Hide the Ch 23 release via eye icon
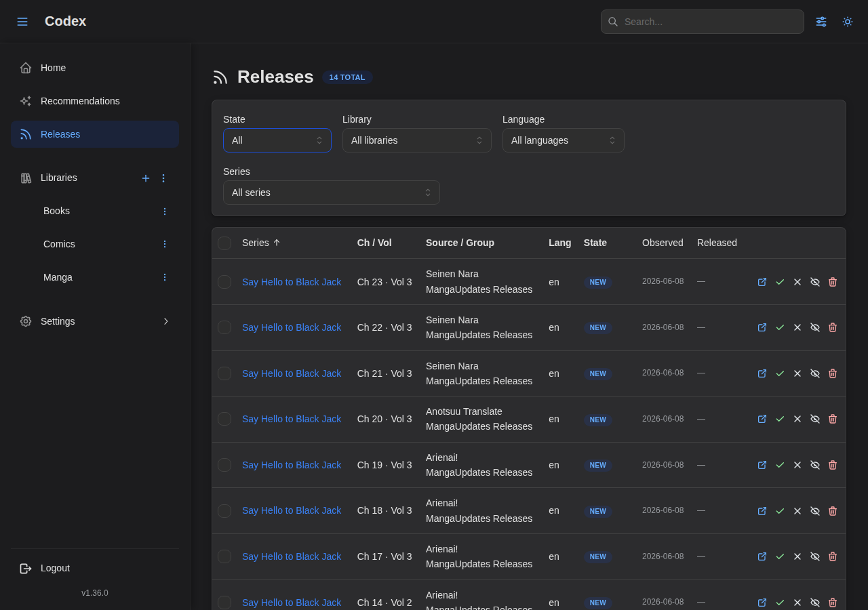This screenshot has height=610, width=868. [815, 282]
